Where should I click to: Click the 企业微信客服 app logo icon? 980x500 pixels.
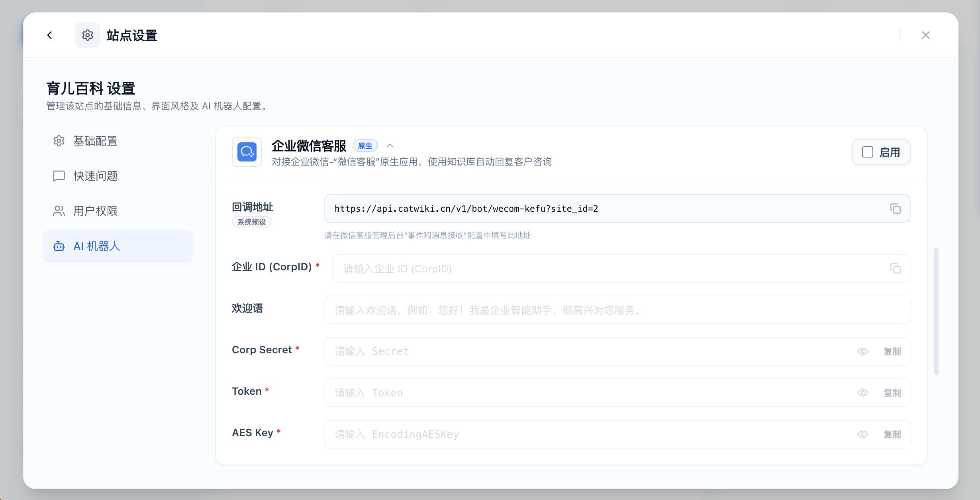point(247,152)
